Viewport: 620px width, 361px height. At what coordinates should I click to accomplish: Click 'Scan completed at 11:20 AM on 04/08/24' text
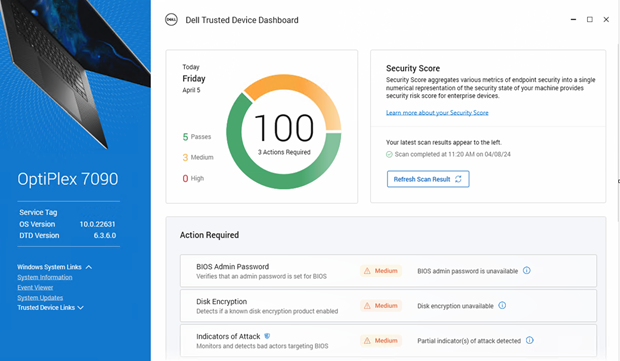(452, 154)
